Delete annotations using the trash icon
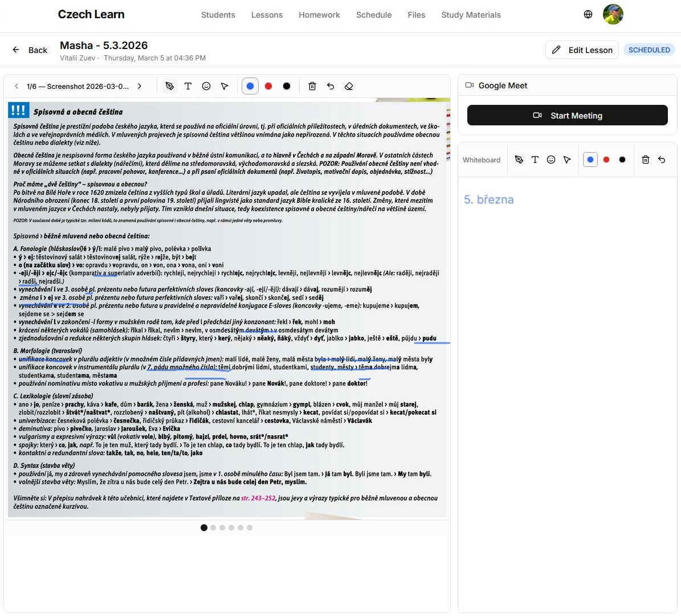This screenshot has width=681, height=616. (x=312, y=86)
